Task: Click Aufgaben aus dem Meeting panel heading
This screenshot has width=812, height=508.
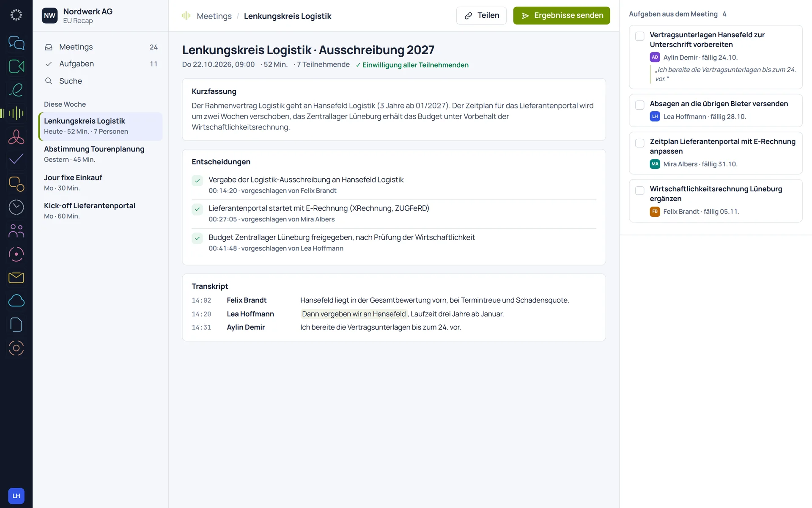Action: click(673, 14)
